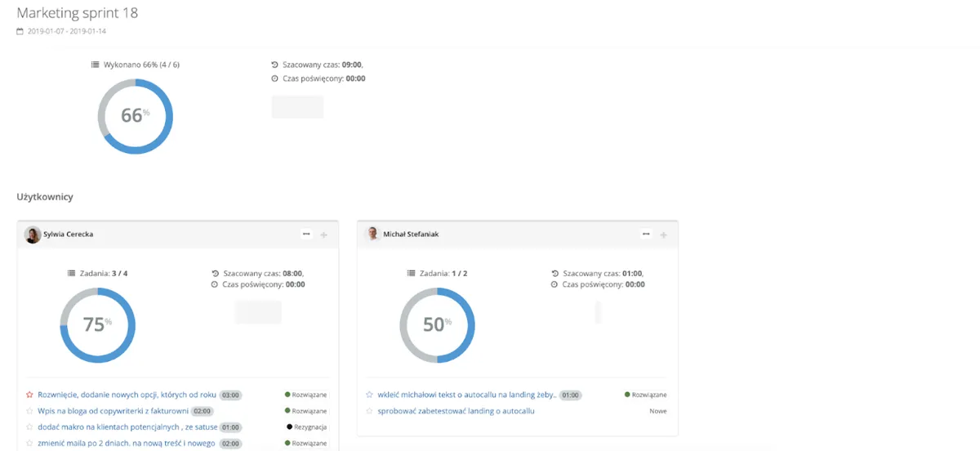Click the clock icon beside the top Czas poświęcony
The width and height of the screenshot is (980, 451).
click(274, 78)
